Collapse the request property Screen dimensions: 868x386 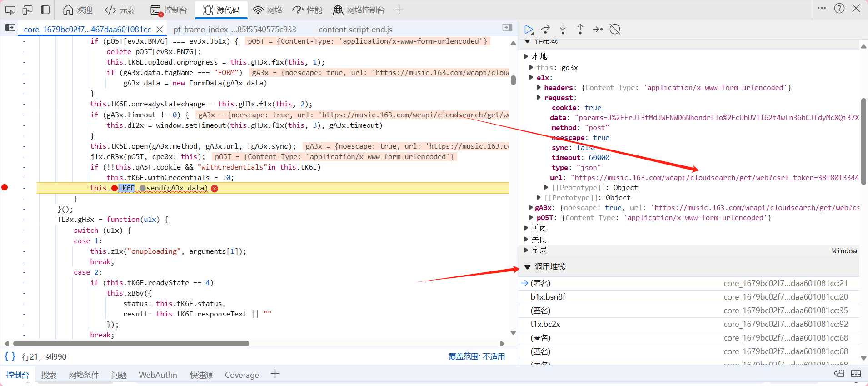539,97
